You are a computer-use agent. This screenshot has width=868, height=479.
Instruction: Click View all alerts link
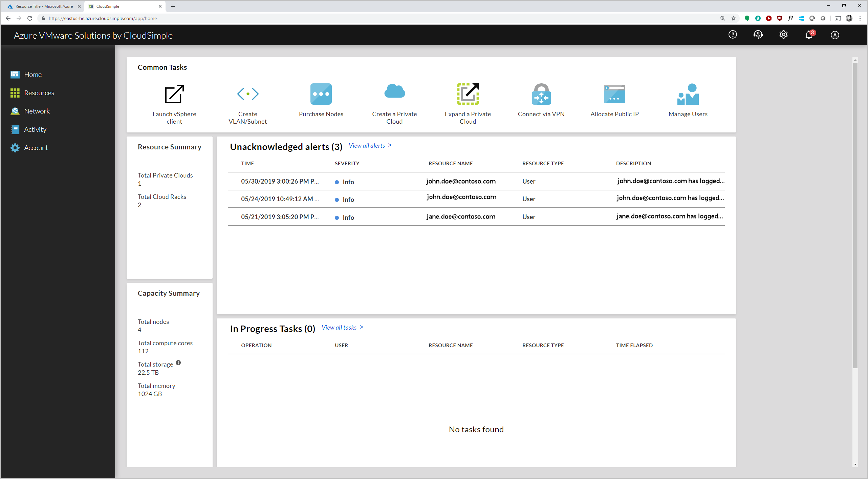pyautogui.click(x=370, y=145)
